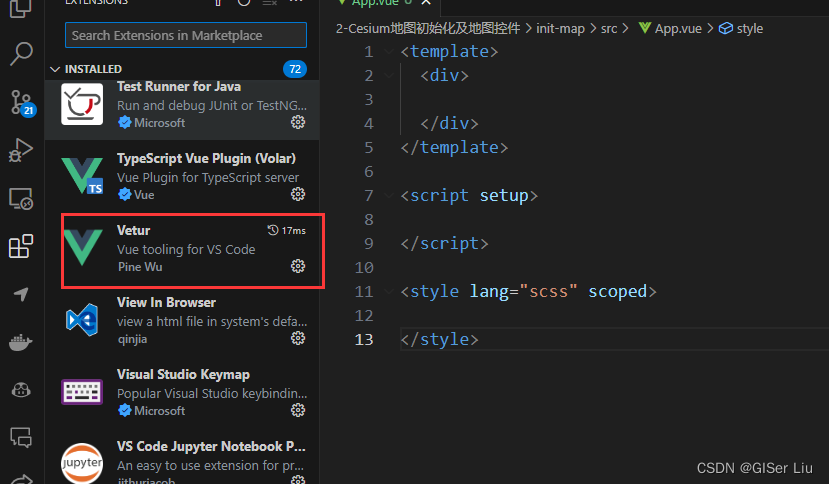The width and height of the screenshot is (829, 484).
Task: Fold the template block at line 1
Action: [389, 51]
